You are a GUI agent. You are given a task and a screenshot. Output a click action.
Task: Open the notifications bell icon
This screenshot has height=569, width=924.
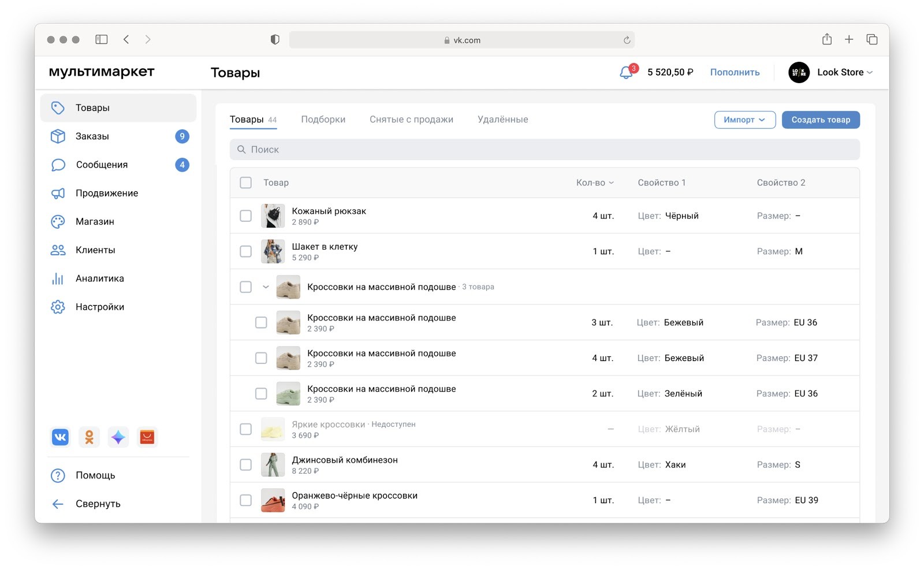click(x=626, y=73)
